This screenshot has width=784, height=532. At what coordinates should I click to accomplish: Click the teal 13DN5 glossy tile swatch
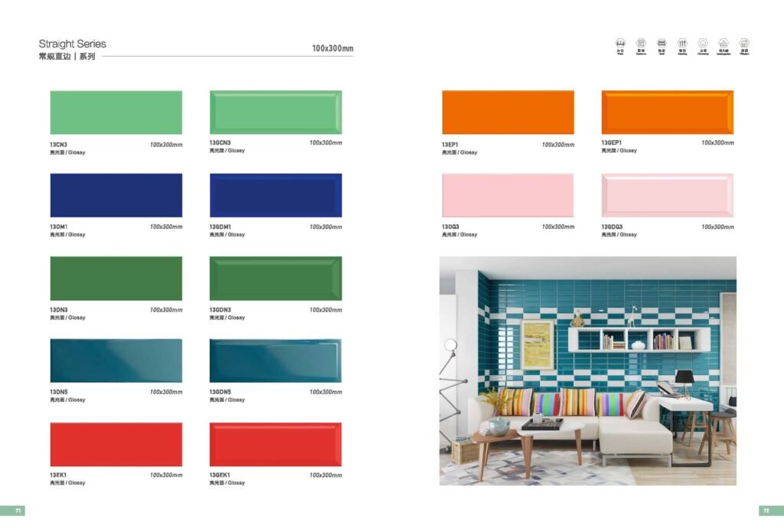pos(116,361)
